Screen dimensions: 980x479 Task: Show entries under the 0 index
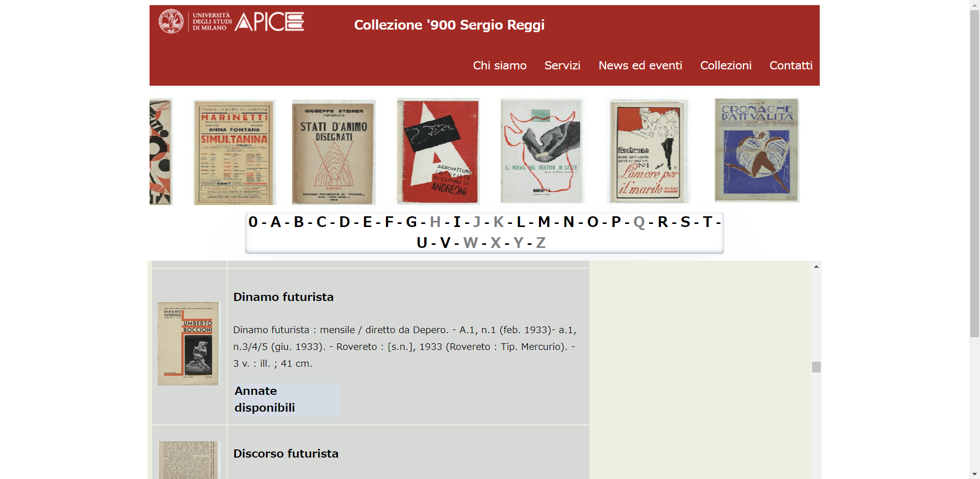[x=253, y=222]
